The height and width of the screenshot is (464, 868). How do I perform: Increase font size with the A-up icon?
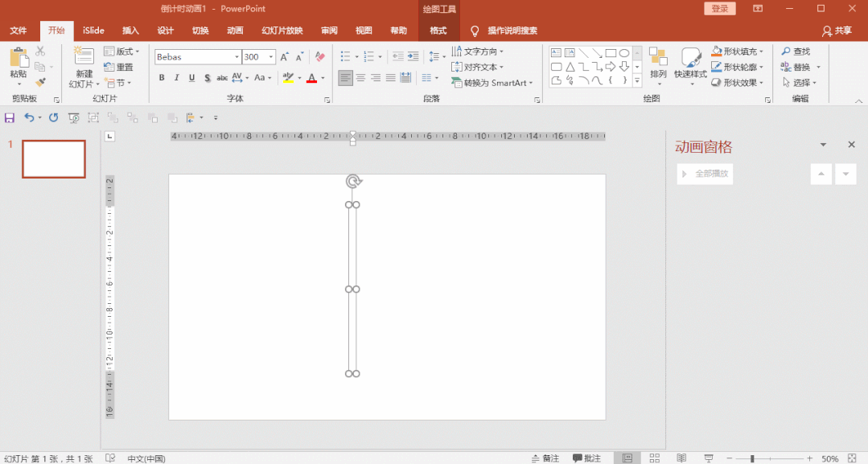pos(285,56)
